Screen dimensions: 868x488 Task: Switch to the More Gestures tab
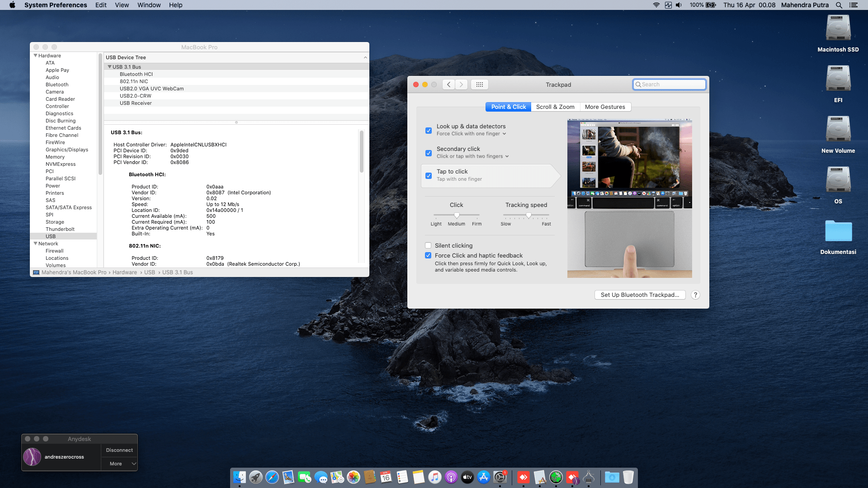coord(605,107)
